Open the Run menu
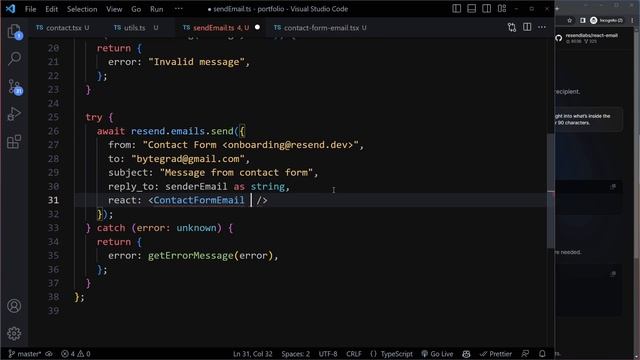This screenshot has width=640, height=360. tap(156, 9)
